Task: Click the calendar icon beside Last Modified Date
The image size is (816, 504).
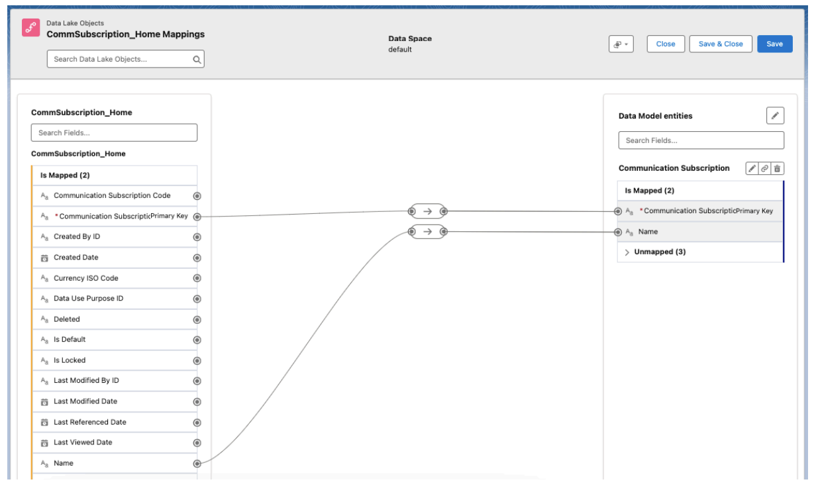Action: [43, 401]
